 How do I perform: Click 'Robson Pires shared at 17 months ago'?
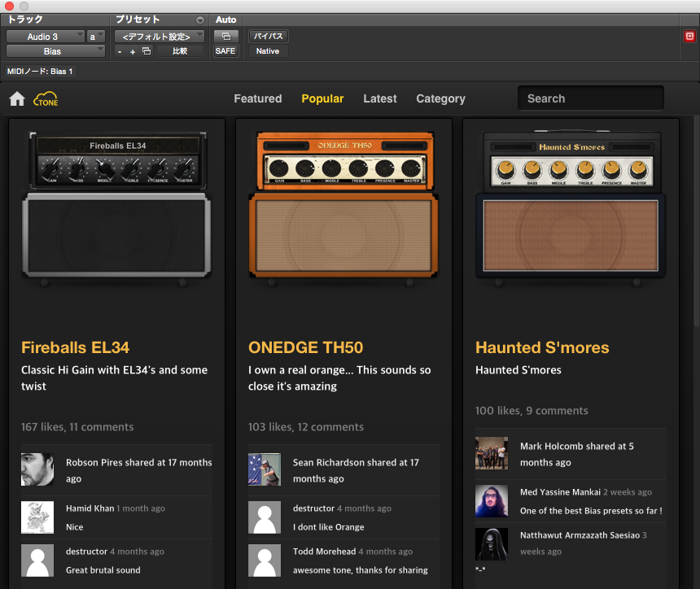click(139, 470)
